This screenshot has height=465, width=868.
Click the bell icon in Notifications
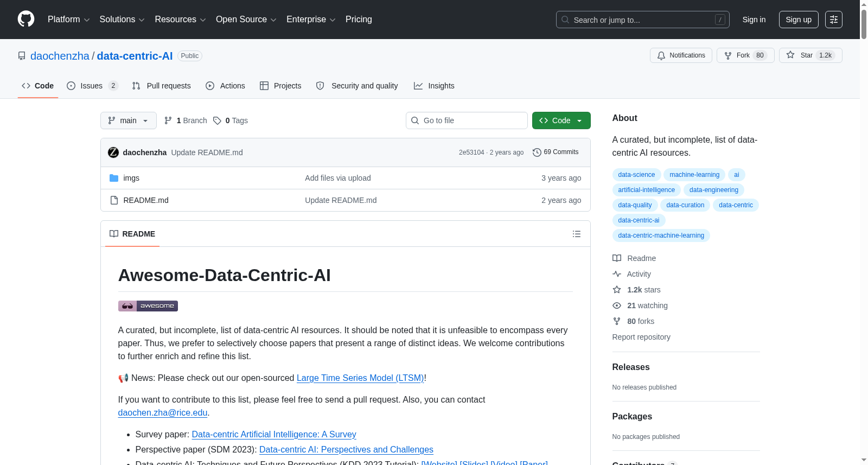[x=661, y=55]
